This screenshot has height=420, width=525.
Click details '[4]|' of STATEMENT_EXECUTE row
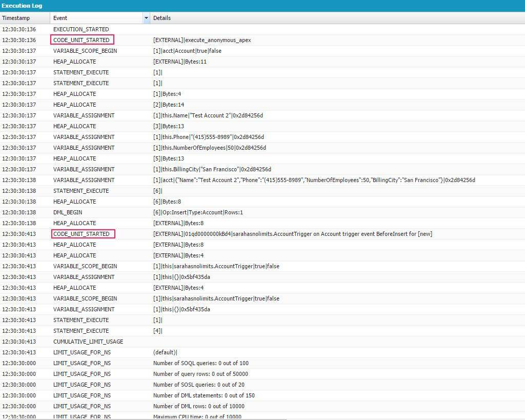[x=158, y=331]
